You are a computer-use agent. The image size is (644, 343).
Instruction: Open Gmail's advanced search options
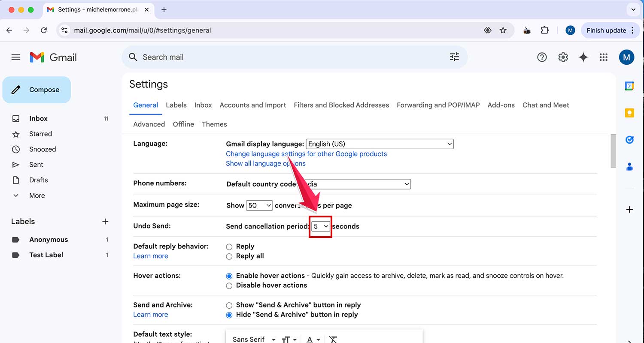tap(454, 57)
